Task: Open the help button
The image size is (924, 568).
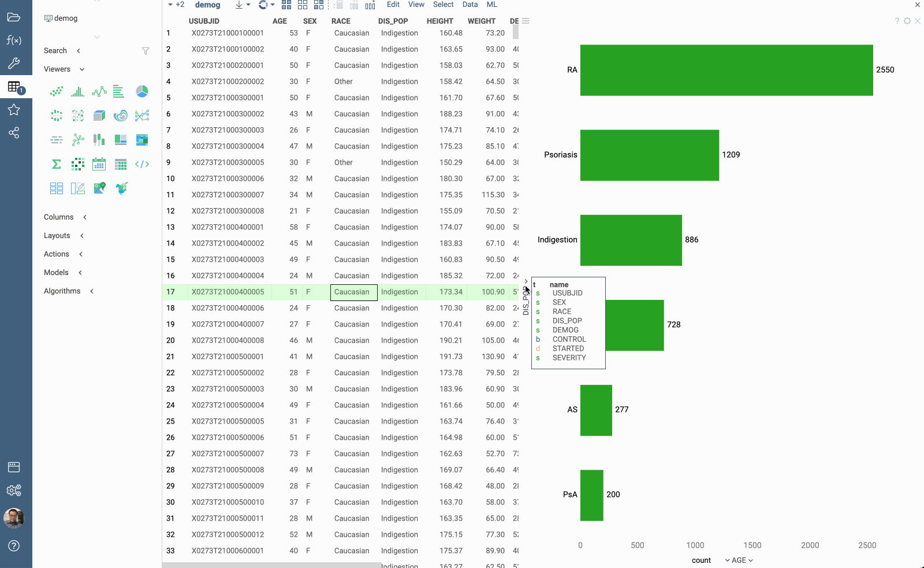Action: tap(14, 545)
